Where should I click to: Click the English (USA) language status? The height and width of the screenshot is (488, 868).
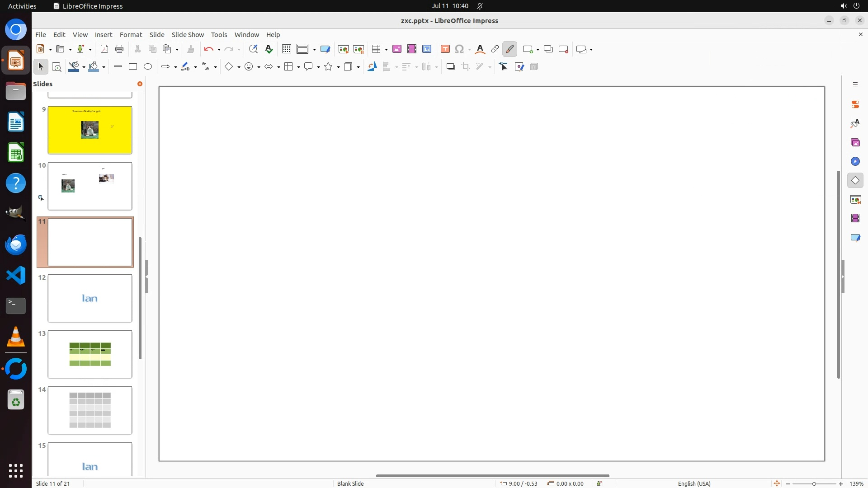[x=694, y=483]
